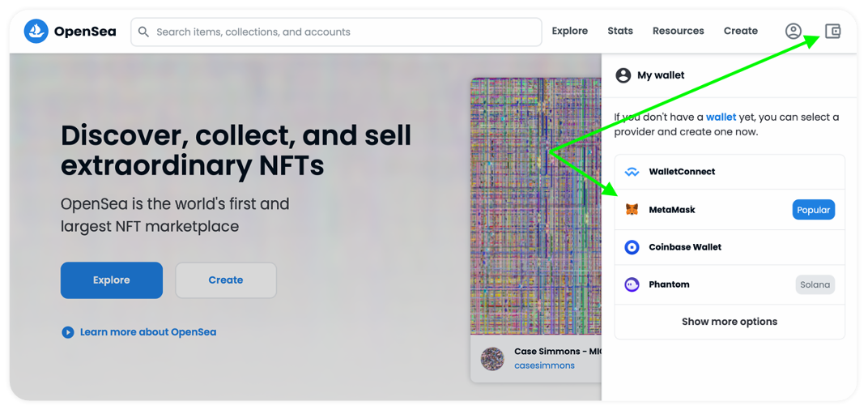868x410 pixels.
Task: Open the wallet icon in top bar
Action: coord(832,32)
